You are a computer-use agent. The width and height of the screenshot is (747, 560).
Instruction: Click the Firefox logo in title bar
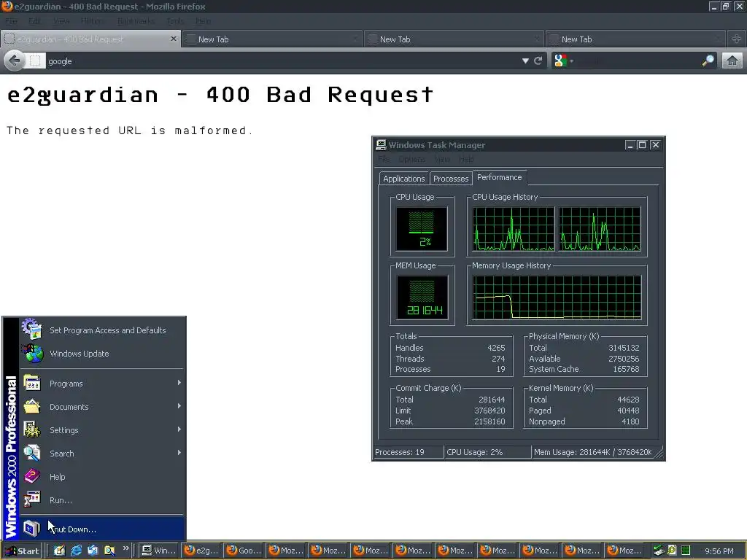[7, 6]
